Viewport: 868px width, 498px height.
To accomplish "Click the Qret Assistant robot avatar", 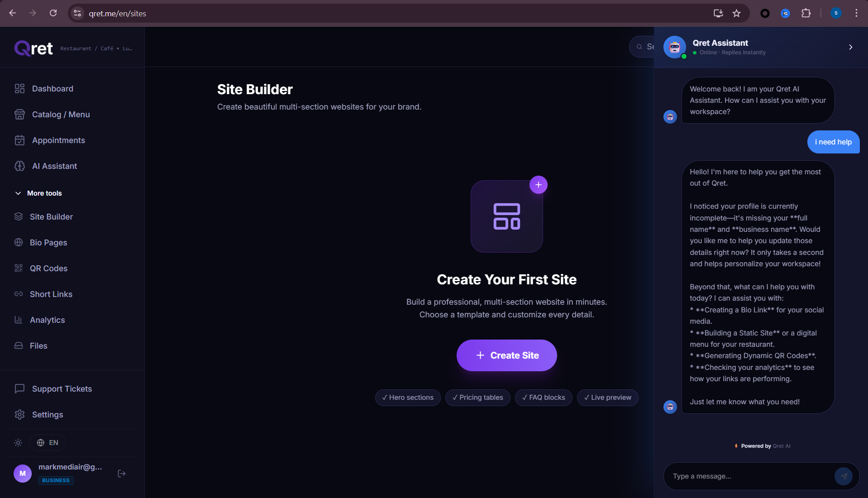I will [675, 47].
